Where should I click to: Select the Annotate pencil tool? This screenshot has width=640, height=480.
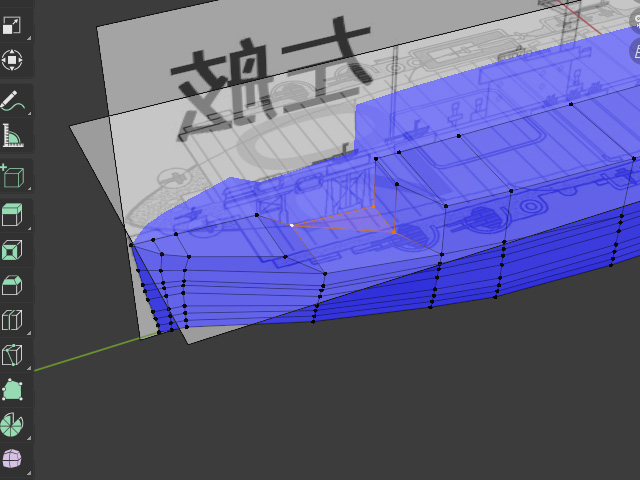click(12, 101)
